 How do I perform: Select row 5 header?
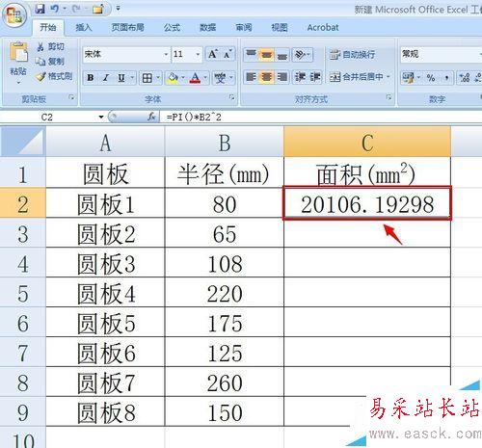point(22,293)
